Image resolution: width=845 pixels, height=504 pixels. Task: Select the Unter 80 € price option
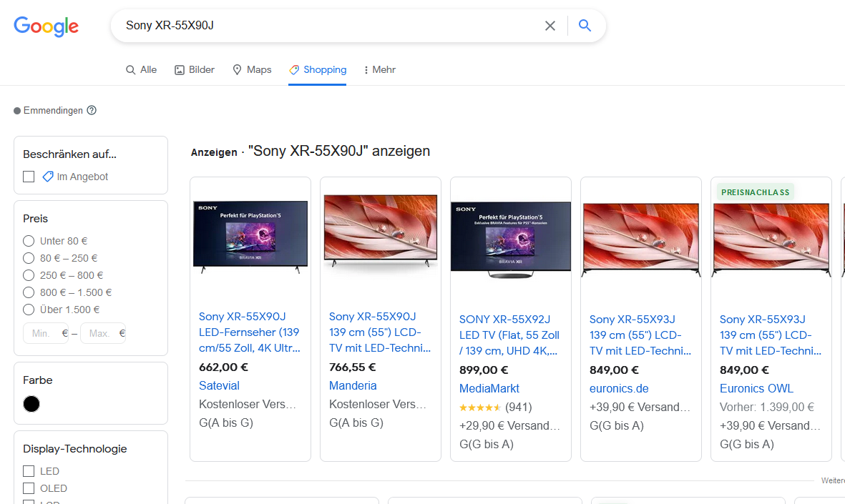(x=29, y=241)
